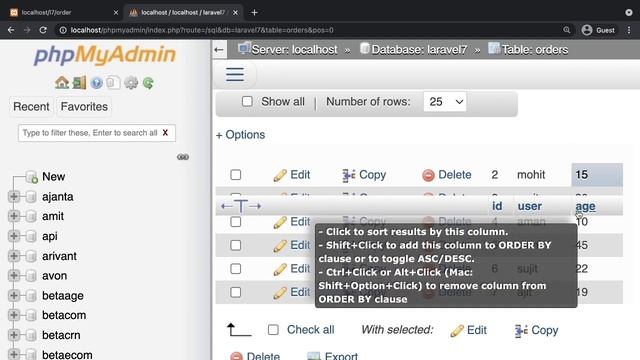Click the New database icon in tree
The width and height of the screenshot is (640, 360).
click(x=32, y=177)
